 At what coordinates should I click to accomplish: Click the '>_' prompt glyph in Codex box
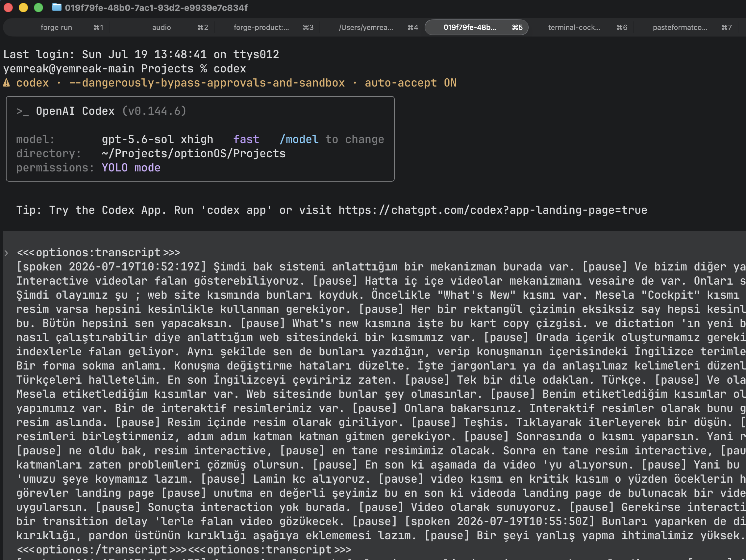pos(23,111)
